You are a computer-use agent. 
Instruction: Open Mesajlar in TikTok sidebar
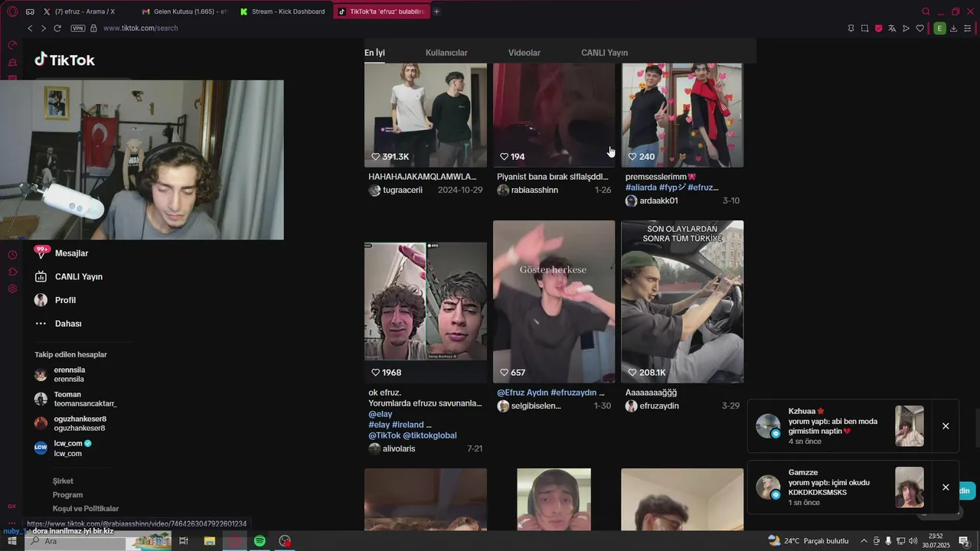71,253
